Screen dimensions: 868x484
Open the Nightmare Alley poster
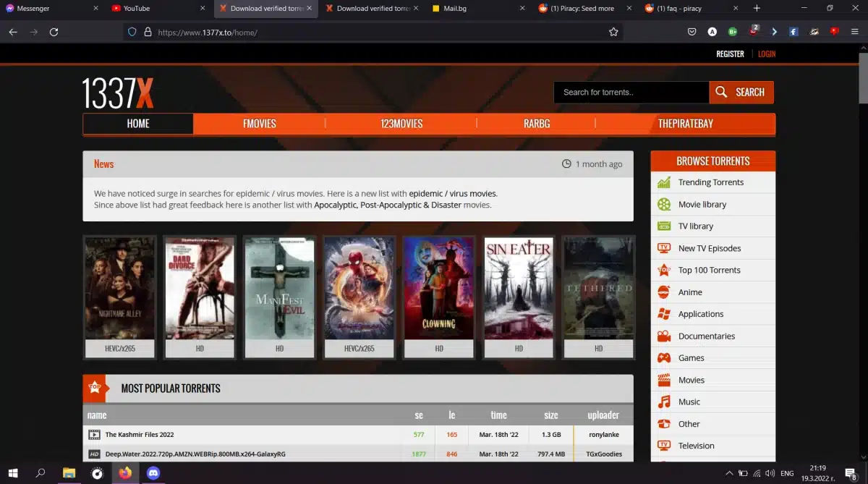[x=120, y=288]
